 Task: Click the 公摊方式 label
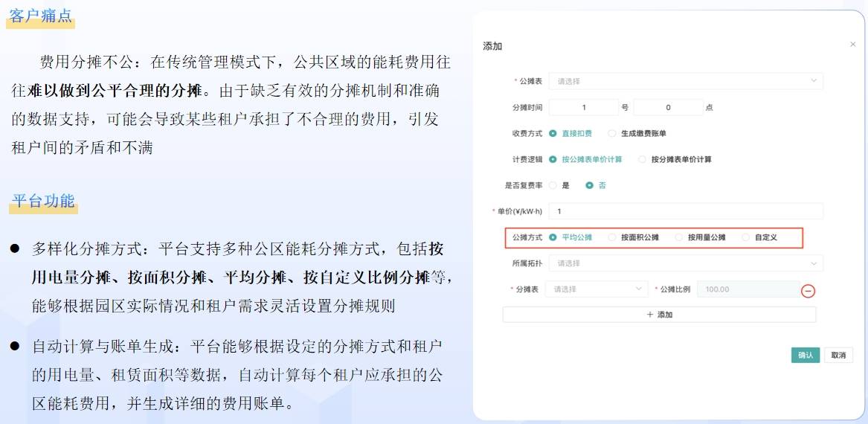click(527, 237)
